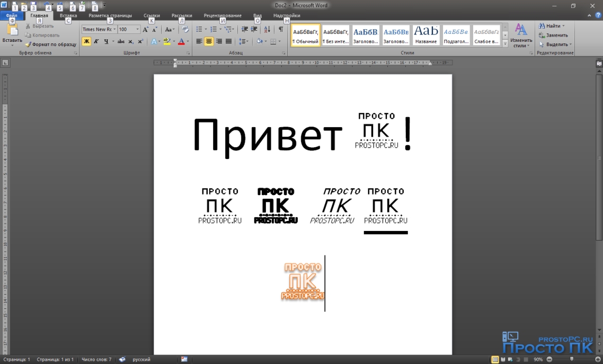Apply the Название style
This screenshot has width=603, height=364.
426,35
